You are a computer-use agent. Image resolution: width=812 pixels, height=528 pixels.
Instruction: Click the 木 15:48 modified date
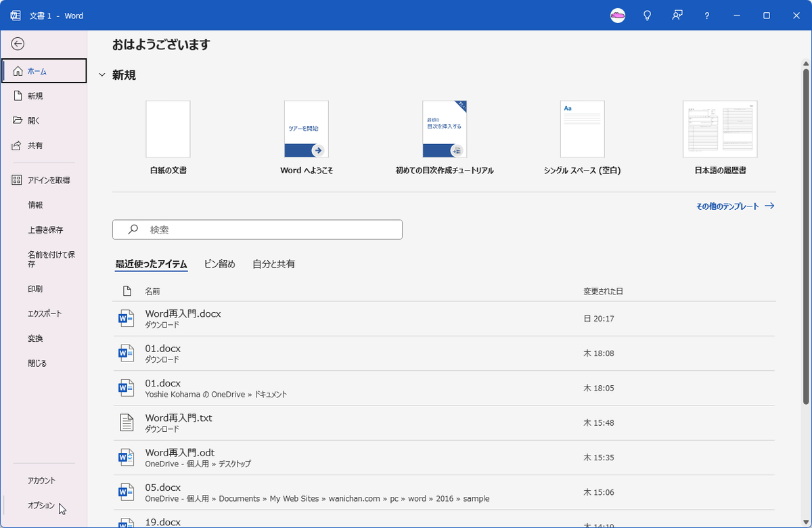click(599, 423)
